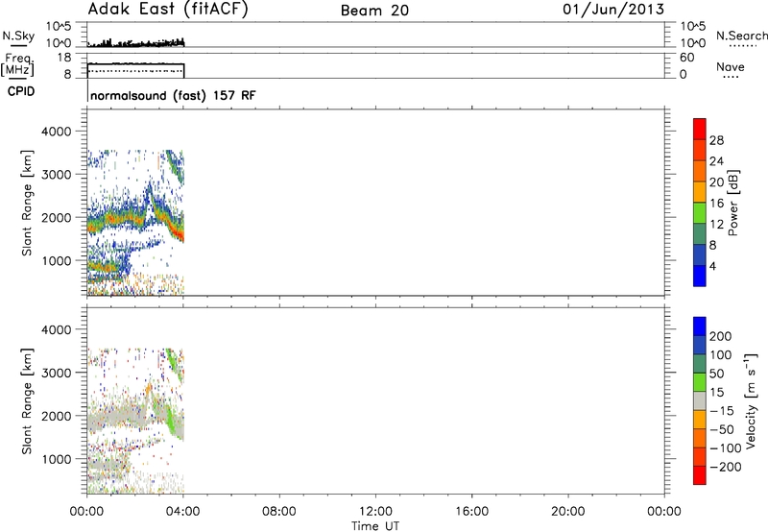Image resolution: width=768 pixels, height=532 pixels.
Task: Click the 'Nave' legend label
Action: [730, 66]
